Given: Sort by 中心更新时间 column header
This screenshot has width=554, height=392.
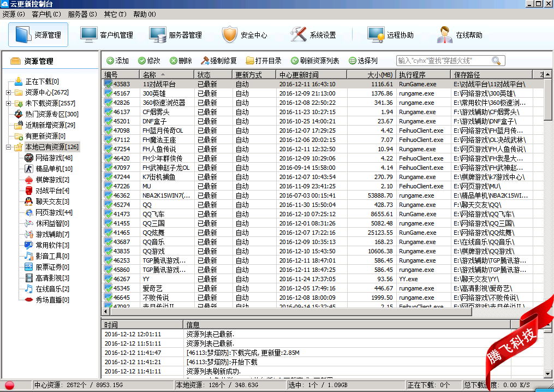Looking at the screenshot, I should (312, 75).
